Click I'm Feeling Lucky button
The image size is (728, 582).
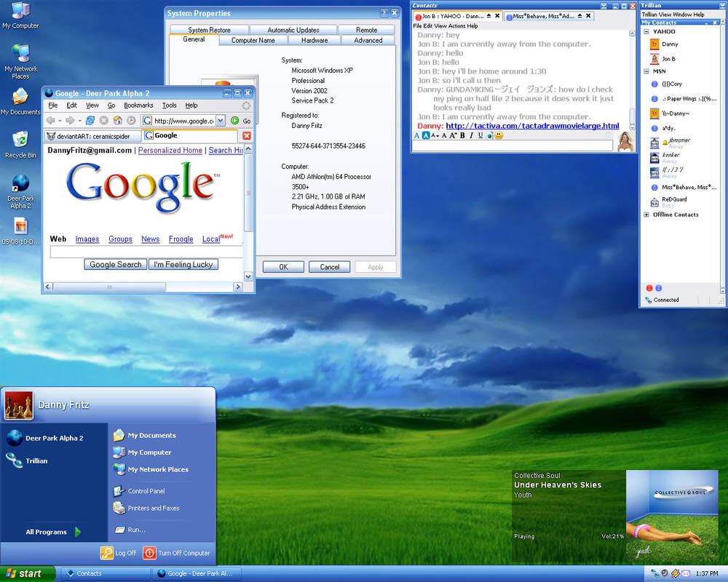(183, 265)
